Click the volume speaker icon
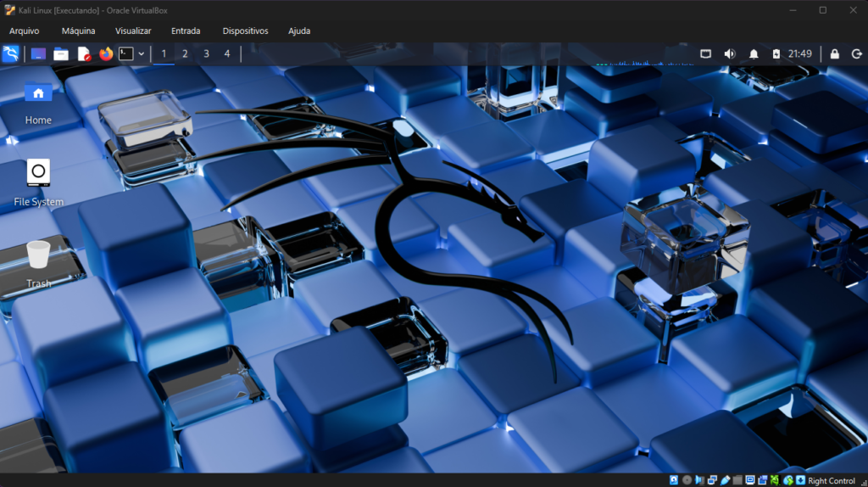The width and height of the screenshot is (868, 487). [x=730, y=54]
